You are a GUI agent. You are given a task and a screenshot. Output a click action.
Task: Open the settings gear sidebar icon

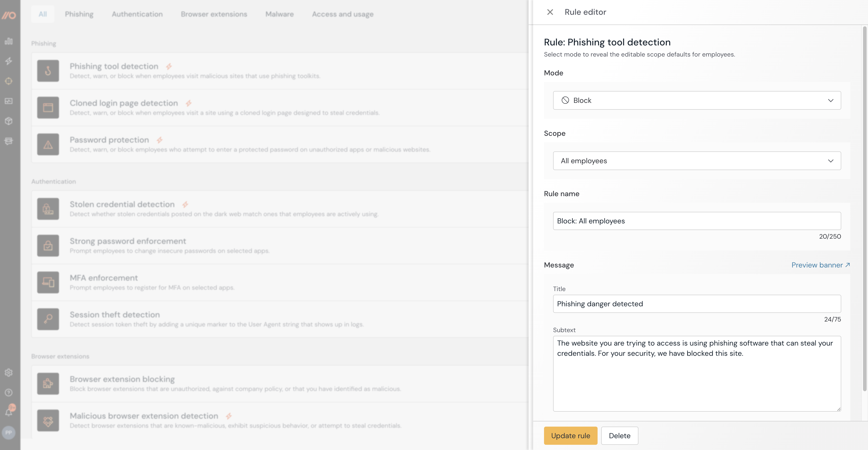[x=9, y=372]
